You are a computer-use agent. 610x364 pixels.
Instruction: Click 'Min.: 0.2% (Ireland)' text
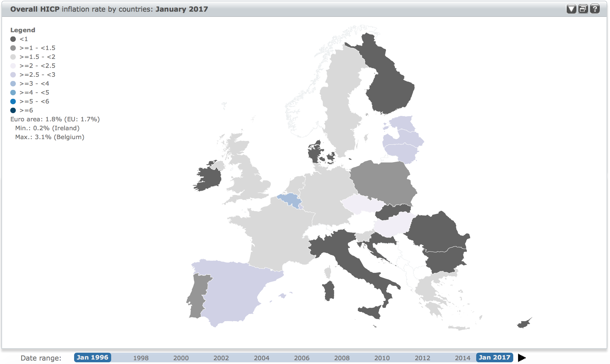[x=47, y=128]
